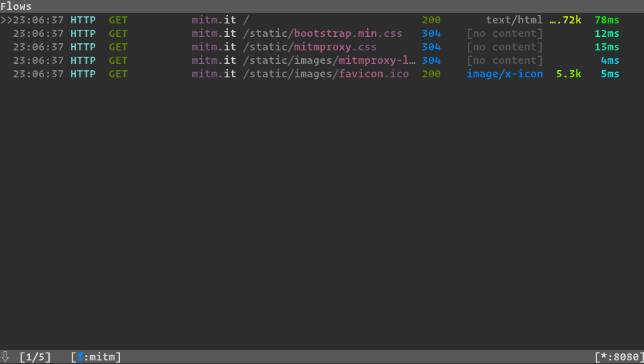Click the 304 status of bootstrap.min.css flow
This screenshot has width=644, height=364.
click(431, 34)
